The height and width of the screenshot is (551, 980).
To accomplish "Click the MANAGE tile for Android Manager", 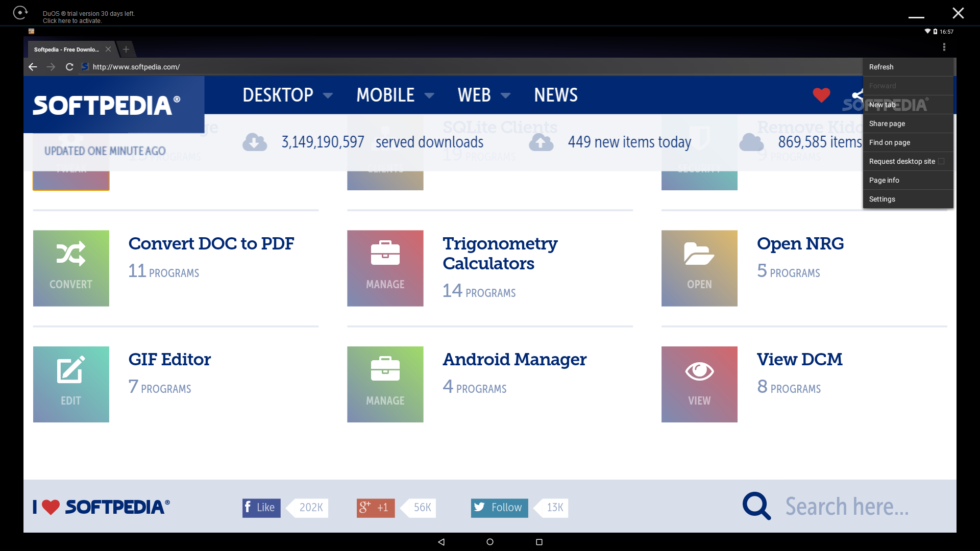I will (x=385, y=384).
